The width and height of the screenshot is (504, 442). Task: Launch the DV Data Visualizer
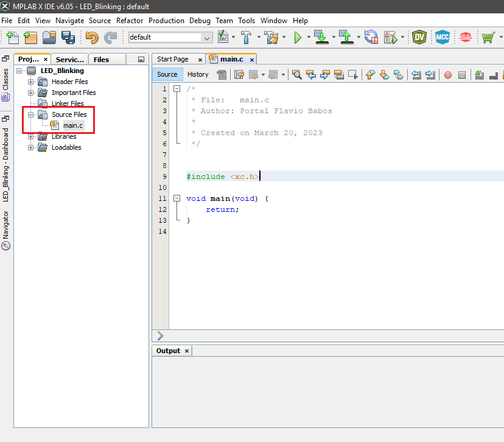419,37
